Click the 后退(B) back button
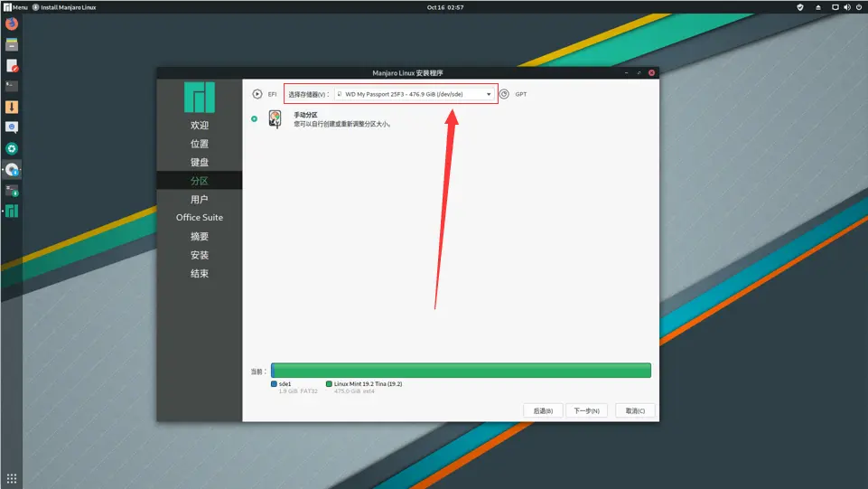868x489 pixels. (543, 410)
